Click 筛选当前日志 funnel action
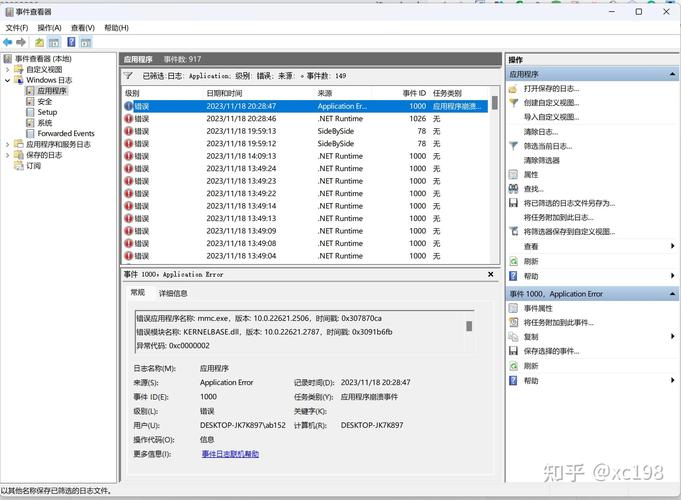Screen dimensions: 681x500 pyautogui.click(x=548, y=146)
